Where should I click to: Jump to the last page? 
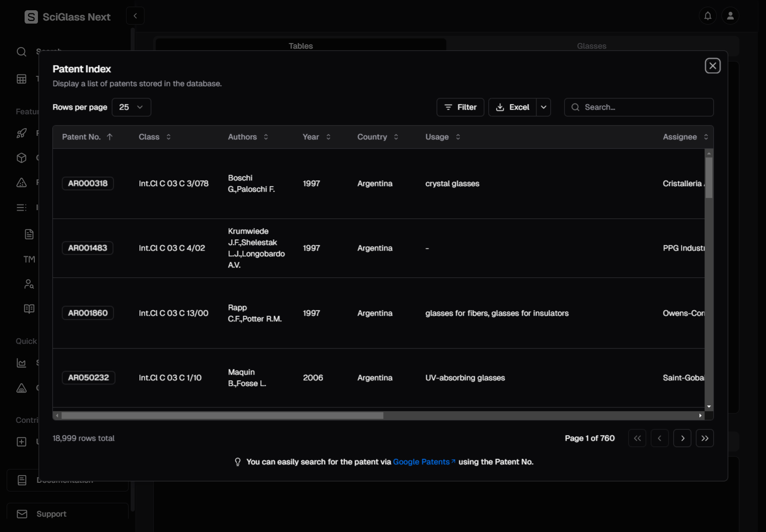click(x=705, y=438)
